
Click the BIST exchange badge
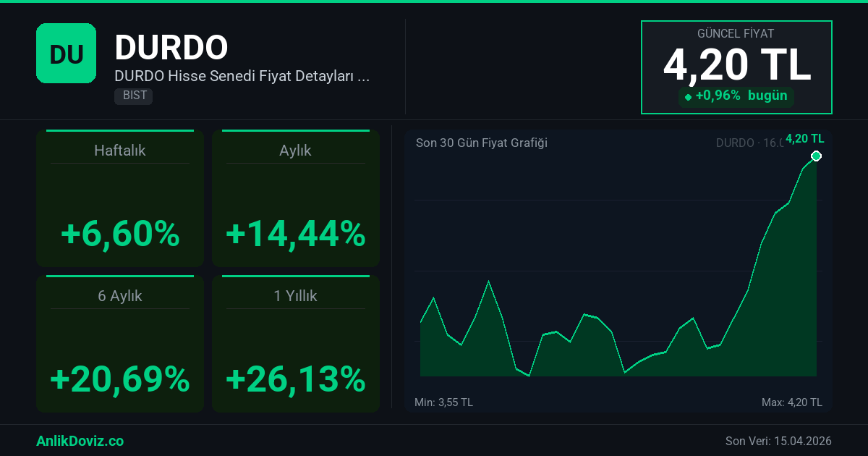[133, 96]
